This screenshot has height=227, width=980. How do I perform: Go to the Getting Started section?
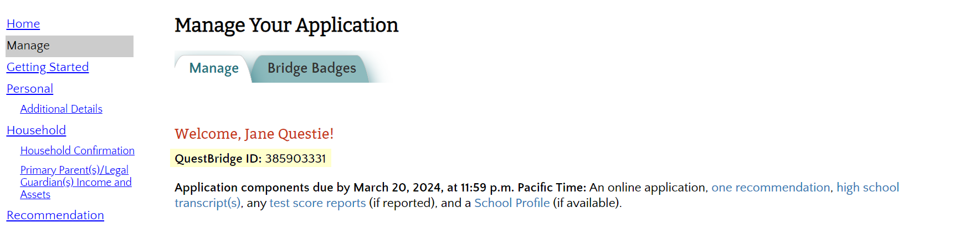[48, 67]
